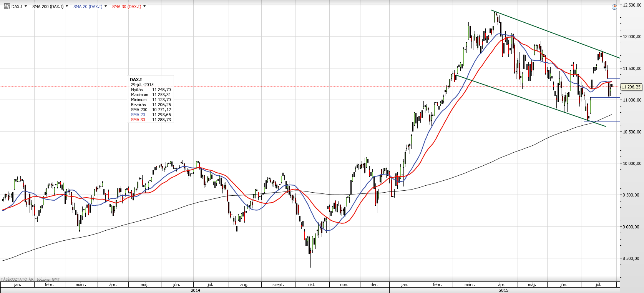
Task: Click the 11 000,00 price axis label
Action: coord(632,100)
